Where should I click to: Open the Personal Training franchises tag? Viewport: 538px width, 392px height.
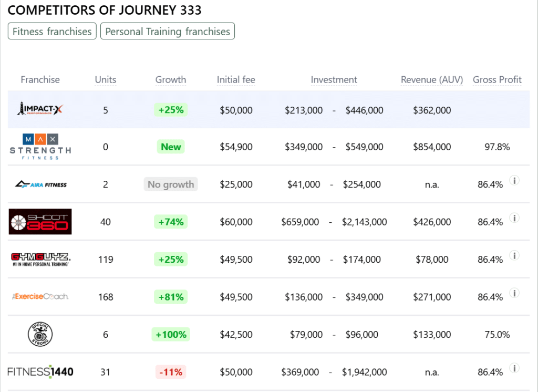coord(168,31)
